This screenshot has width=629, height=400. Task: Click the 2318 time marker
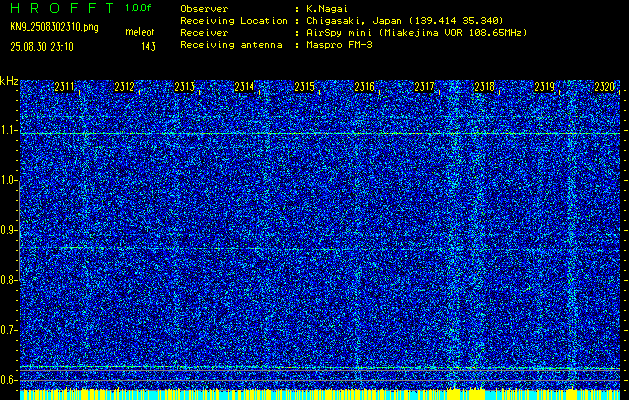click(x=484, y=87)
